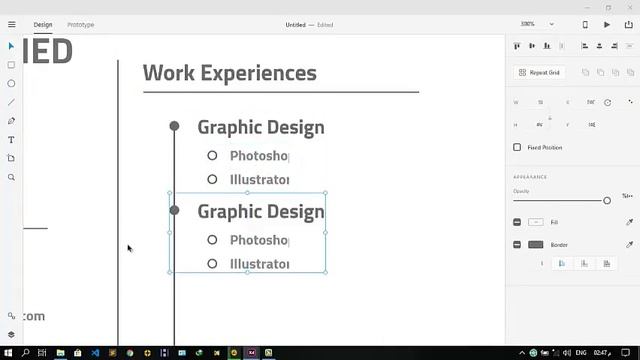Image resolution: width=640 pixels, height=360 pixels.
Task: Enable the Fixed Position checkbox
Action: click(517, 147)
